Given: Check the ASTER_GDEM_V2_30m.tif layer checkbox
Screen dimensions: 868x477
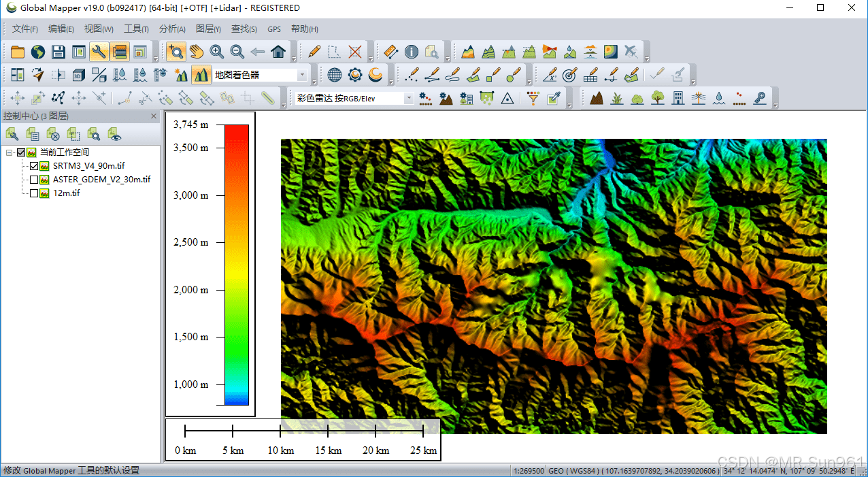Looking at the screenshot, I should (x=34, y=180).
